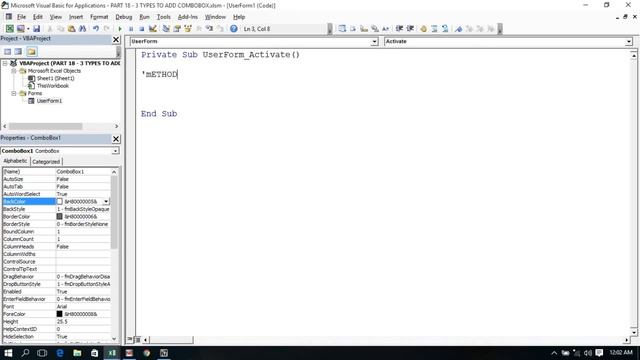Open File Explorer from the taskbar
The height and width of the screenshot is (360, 640).
77,353
